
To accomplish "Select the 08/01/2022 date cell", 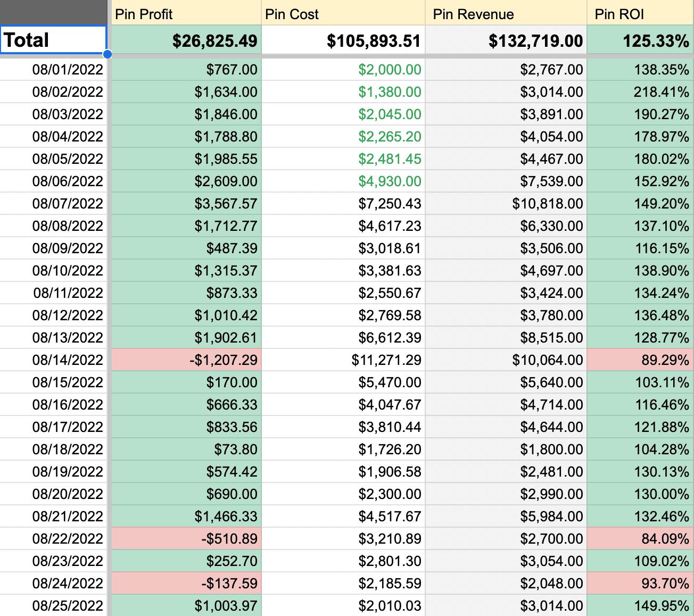I will click(53, 70).
